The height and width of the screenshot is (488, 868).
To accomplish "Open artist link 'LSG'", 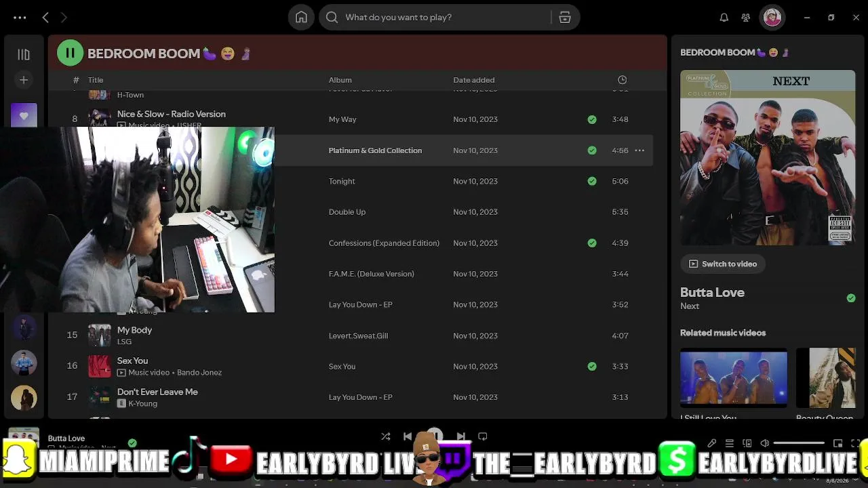I will (x=124, y=342).
